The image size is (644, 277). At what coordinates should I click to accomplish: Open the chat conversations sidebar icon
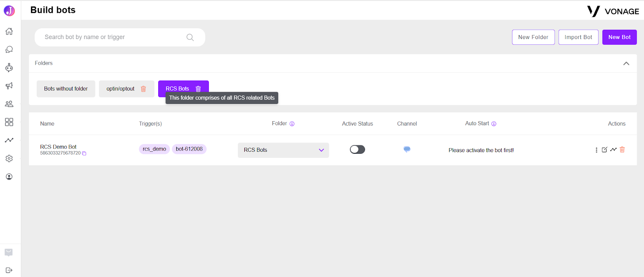pos(9,50)
